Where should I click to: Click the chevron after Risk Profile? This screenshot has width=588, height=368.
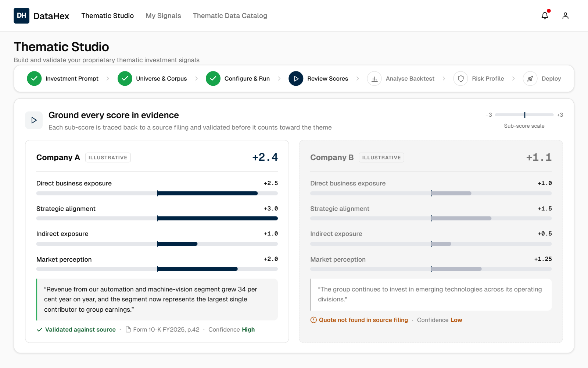pos(513,78)
